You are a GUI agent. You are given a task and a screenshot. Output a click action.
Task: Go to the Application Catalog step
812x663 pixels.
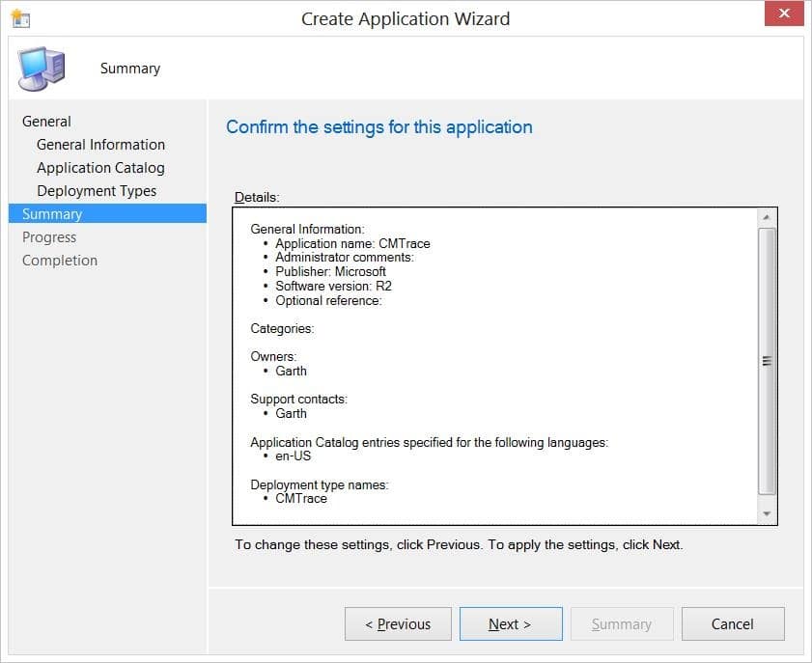(x=100, y=168)
